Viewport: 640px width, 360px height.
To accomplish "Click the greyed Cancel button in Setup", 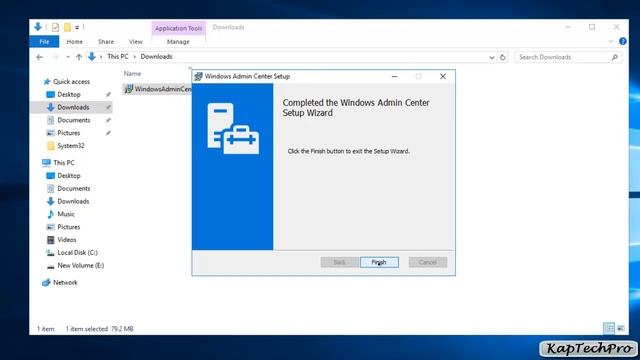I will (x=428, y=262).
